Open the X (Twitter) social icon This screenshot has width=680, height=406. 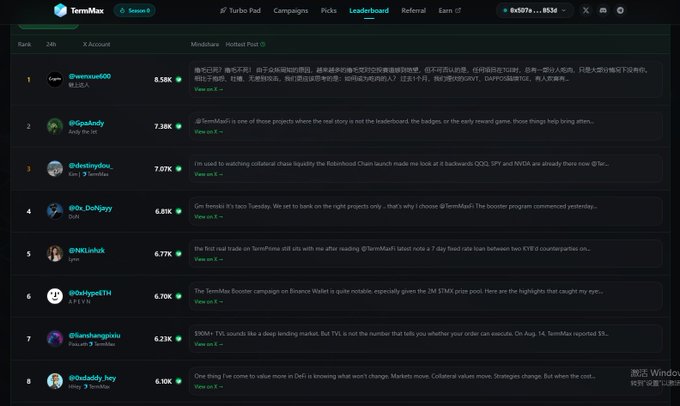point(586,10)
